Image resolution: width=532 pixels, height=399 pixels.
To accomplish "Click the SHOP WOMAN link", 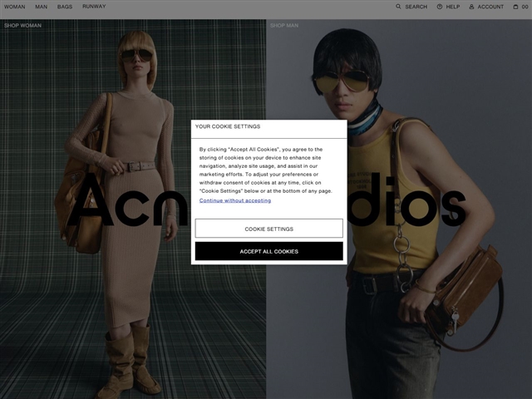I will click(x=22, y=26).
